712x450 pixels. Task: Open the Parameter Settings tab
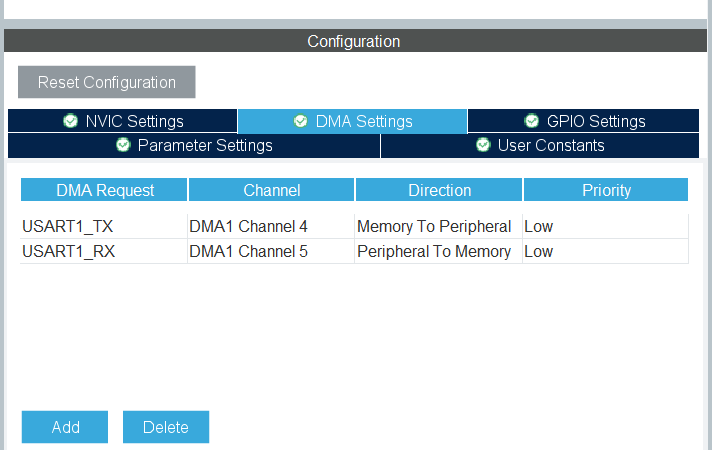pyautogui.click(x=194, y=145)
